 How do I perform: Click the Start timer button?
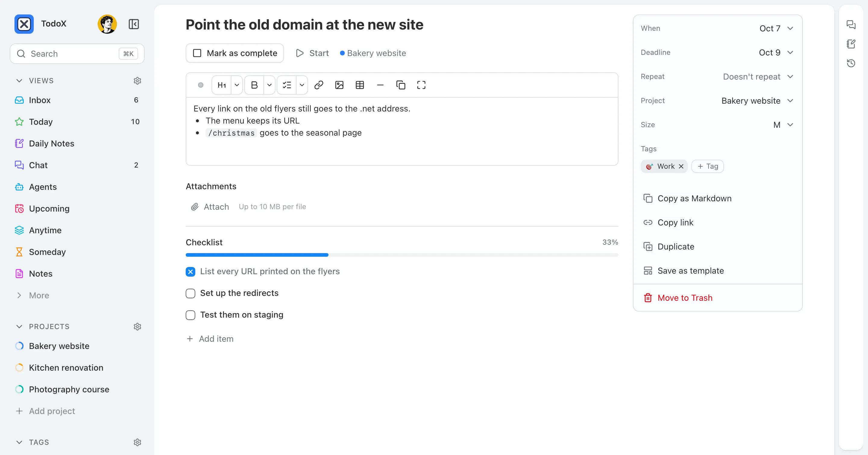click(312, 53)
